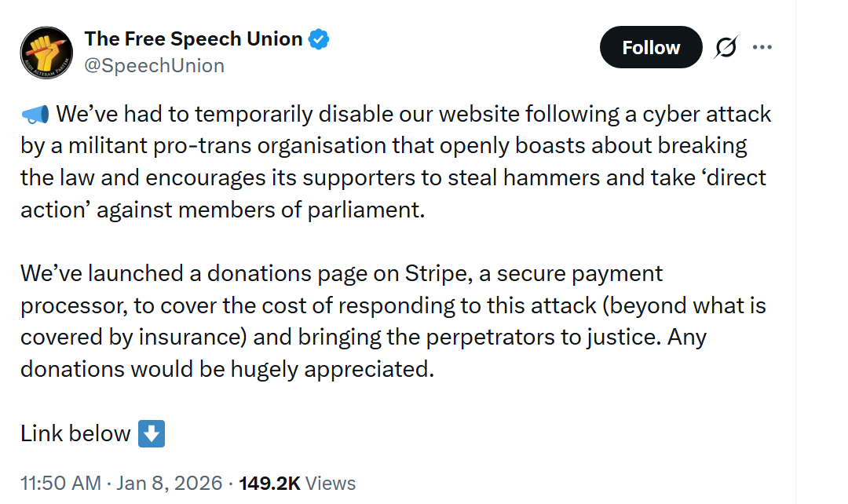Click the Jan 8, 2026 date
Viewport: 848px width, 504px height.
point(171,483)
